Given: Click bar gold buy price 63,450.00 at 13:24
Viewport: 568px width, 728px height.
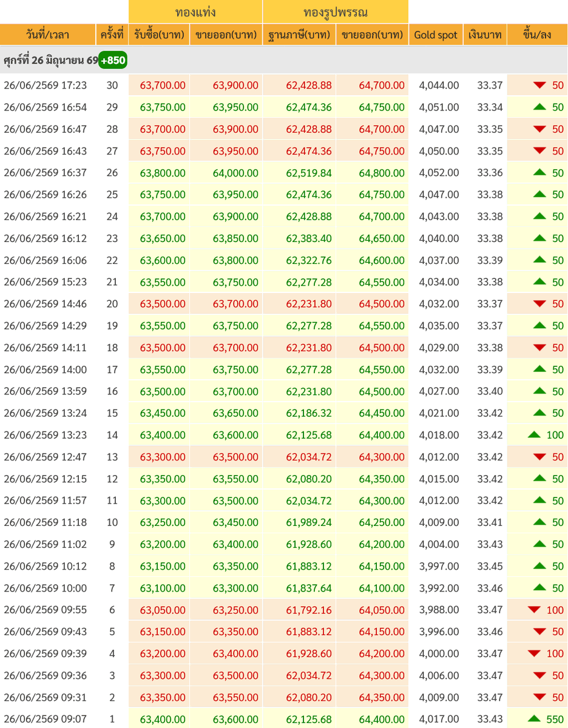Looking at the screenshot, I should click(x=163, y=413).
